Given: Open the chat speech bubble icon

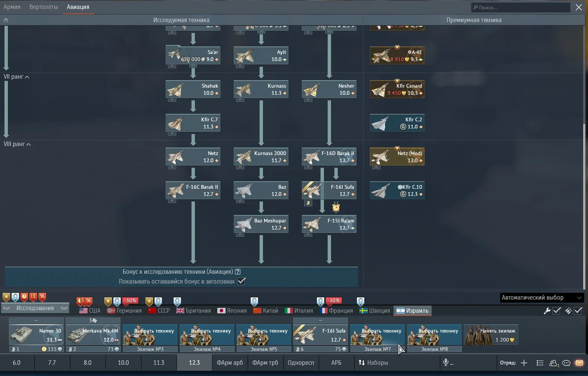Looking at the screenshot, I should pyautogui.click(x=566, y=363).
